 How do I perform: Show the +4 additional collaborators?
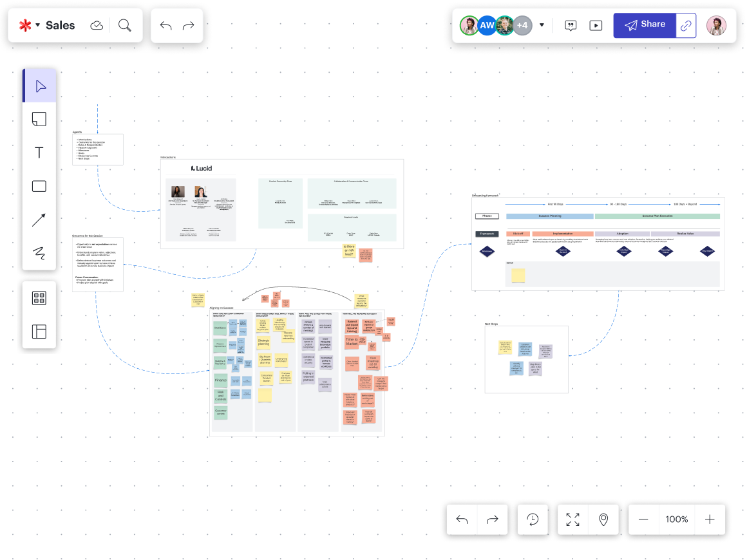[x=522, y=26]
